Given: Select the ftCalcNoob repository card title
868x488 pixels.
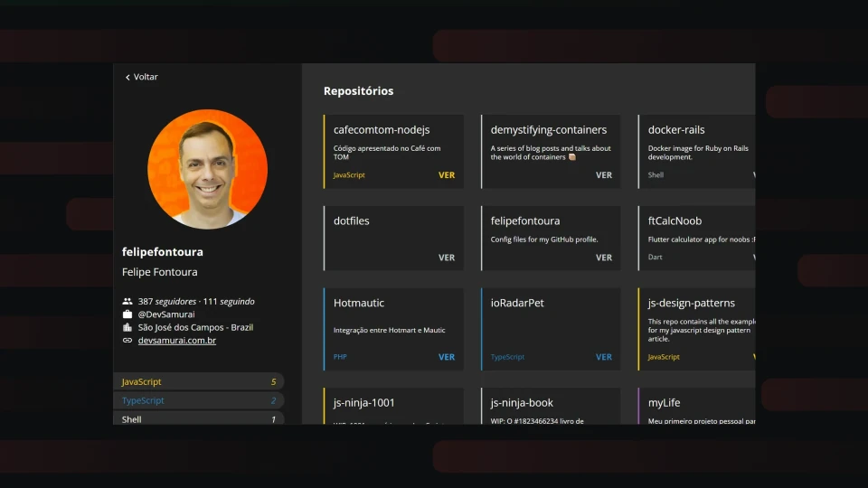Looking at the screenshot, I should pos(675,221).
